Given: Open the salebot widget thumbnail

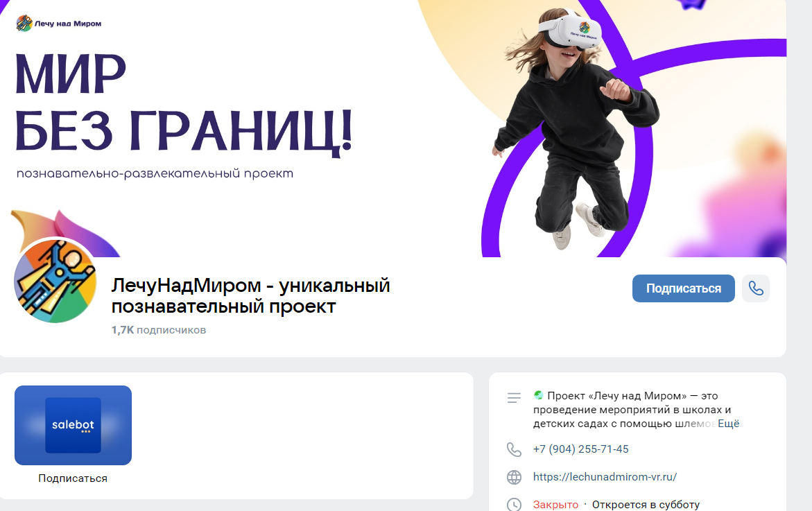Looking at the screenshot, I should [73, 425].
